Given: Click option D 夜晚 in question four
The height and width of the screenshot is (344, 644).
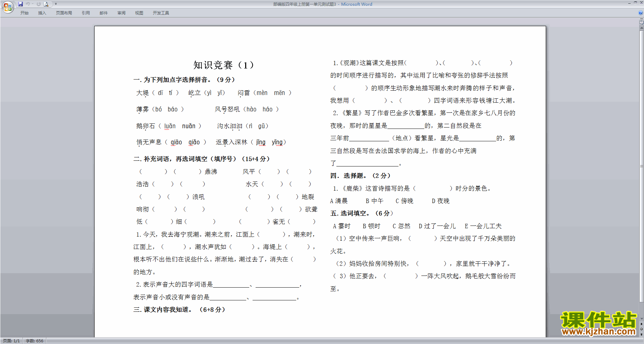Looking at the screenshot, I should (441, 201).
